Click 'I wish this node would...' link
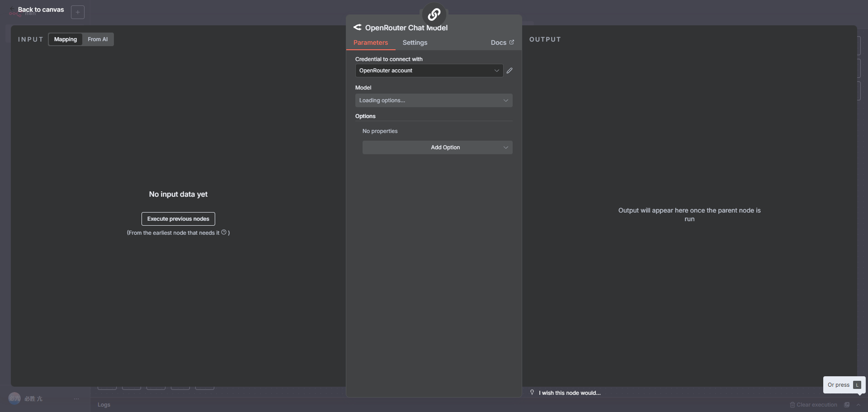Viewport: 868px width, 412px height. (570, 393)
